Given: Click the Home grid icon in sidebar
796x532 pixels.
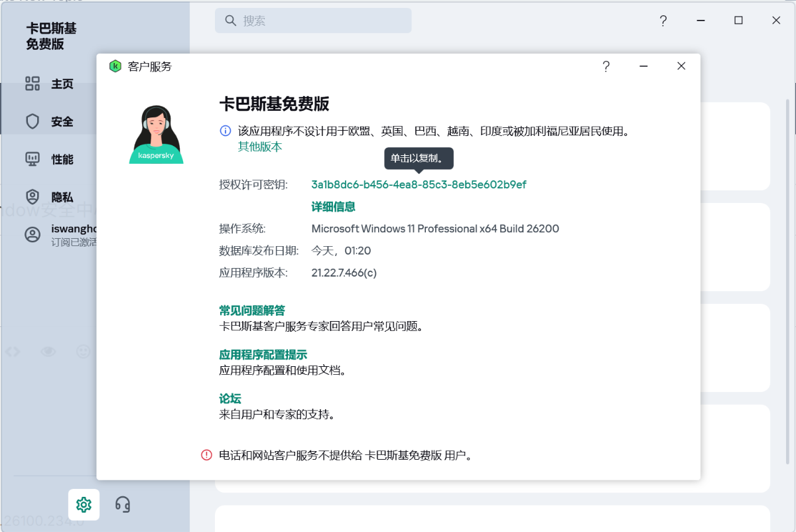Looking at the screenshot, I should coord(33,84).
